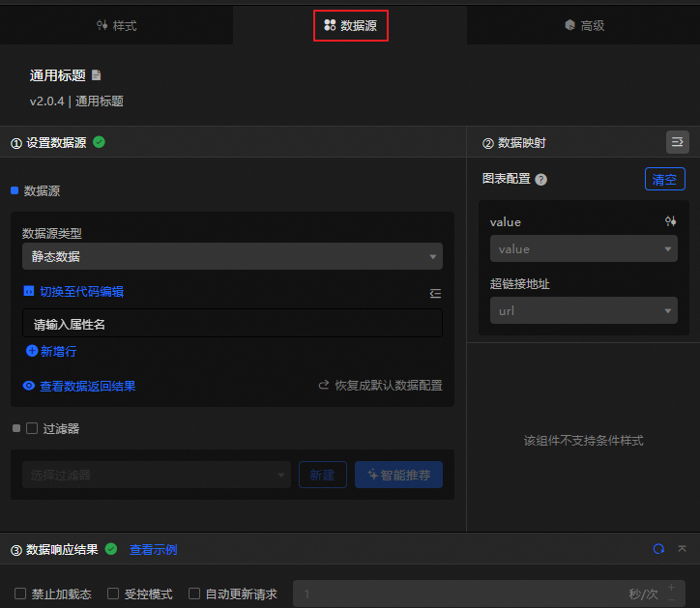Toggle the 受控模式 checkbox
This screenshot has width=700, height=608.
(113, 594)
